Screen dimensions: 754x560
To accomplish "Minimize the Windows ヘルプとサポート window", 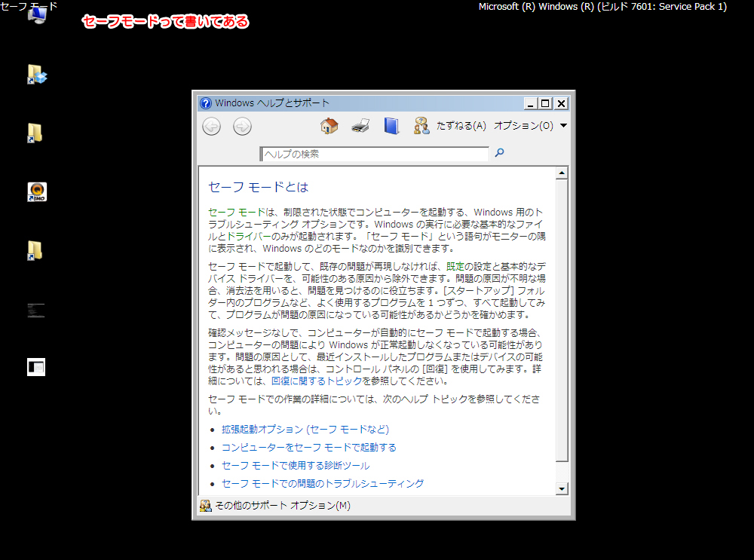I will point(530,103).
